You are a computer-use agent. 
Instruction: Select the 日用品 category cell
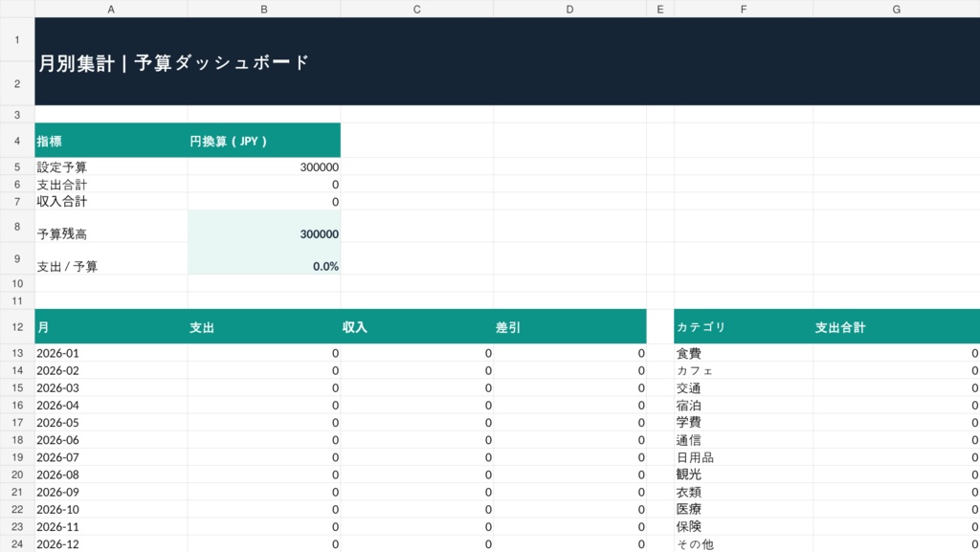(x=743, y=457)
